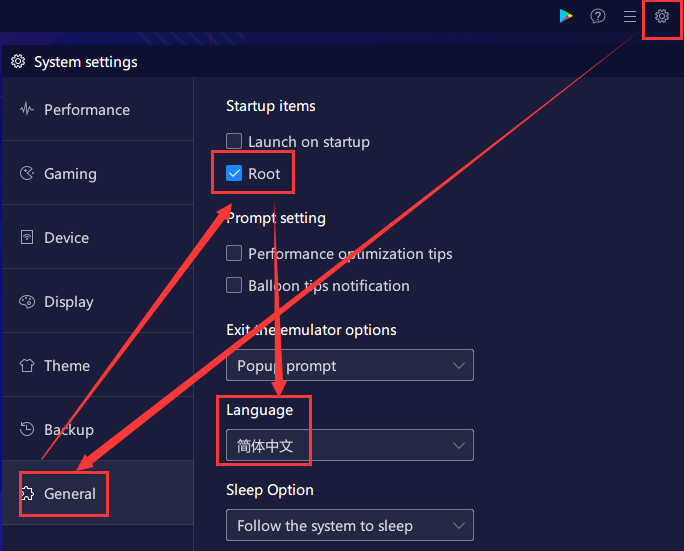Uncheck the Root checkbox

(x=234, y=173)
